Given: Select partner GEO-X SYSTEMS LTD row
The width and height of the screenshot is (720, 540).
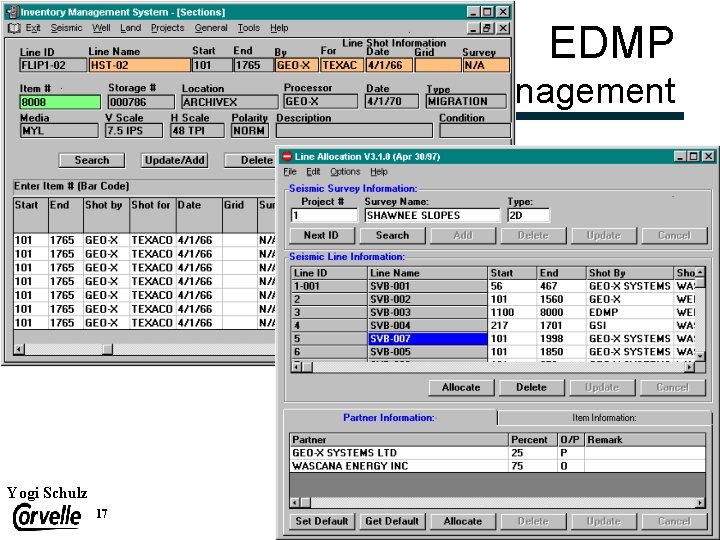Looking at the screenshot, I should tap(497, 453).
